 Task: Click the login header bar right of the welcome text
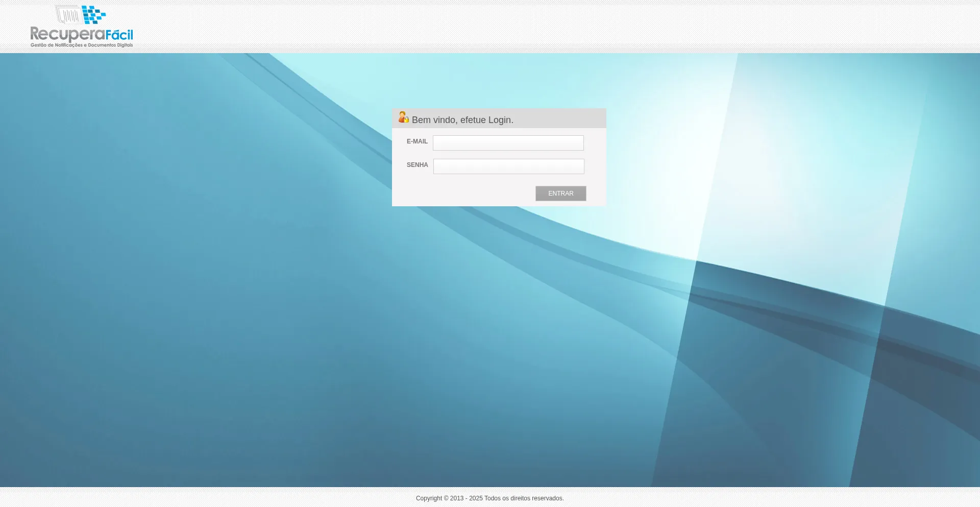[x=559, y=118]
